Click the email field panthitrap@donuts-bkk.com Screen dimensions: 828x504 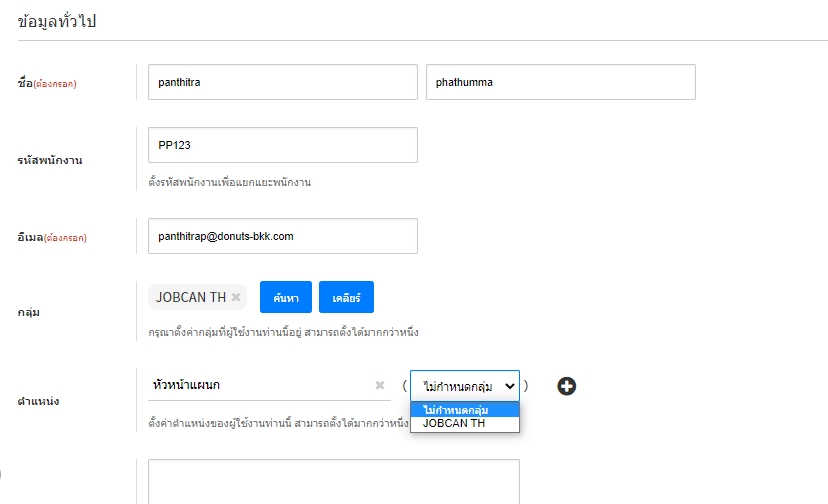pyautogui.click(x=282, y=236)
